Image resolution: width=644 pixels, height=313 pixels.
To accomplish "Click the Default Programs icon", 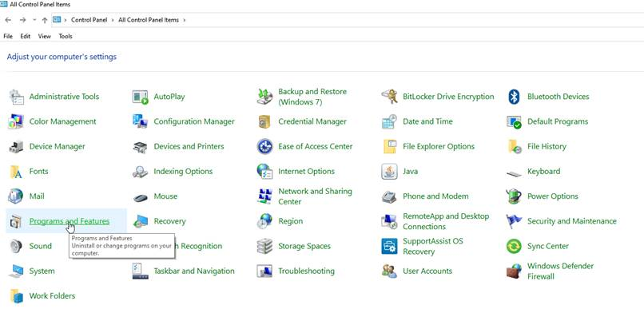I will 514,122.
